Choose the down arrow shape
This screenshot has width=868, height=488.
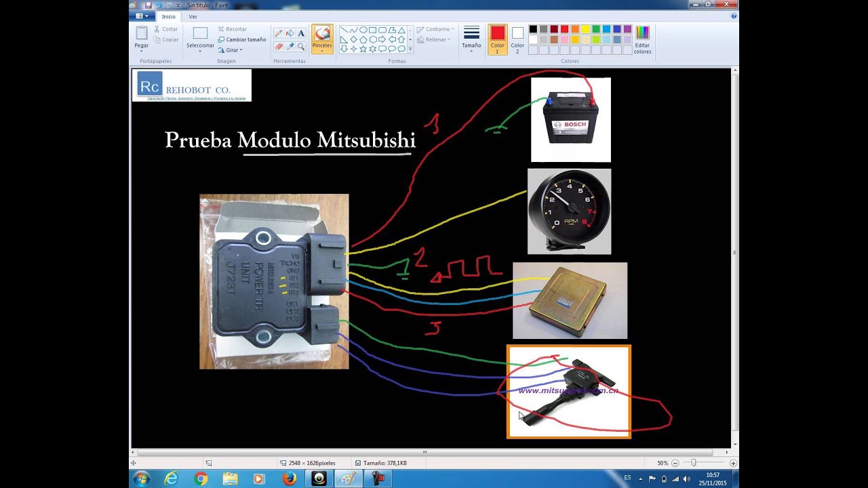(x=344, y=49)
